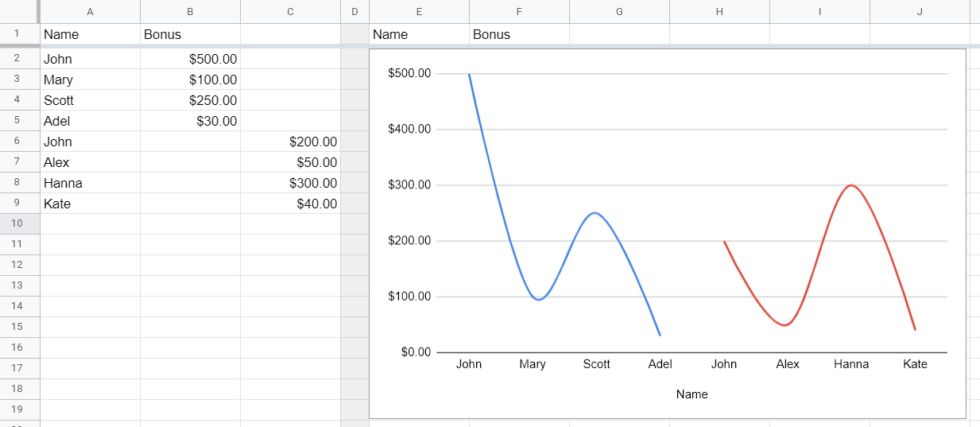
Task: Click cell with Mary in column A
Action: coord(90,80)
